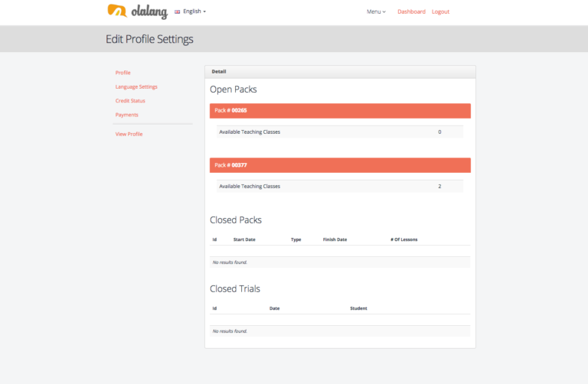Click the UK flag language icon
This screenshot has height=384, width=588.
(x=178, y=11)
